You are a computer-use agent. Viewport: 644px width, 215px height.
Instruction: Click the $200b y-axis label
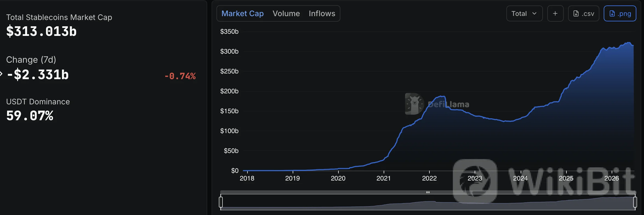pyautogui.click(x=229, y=91)
